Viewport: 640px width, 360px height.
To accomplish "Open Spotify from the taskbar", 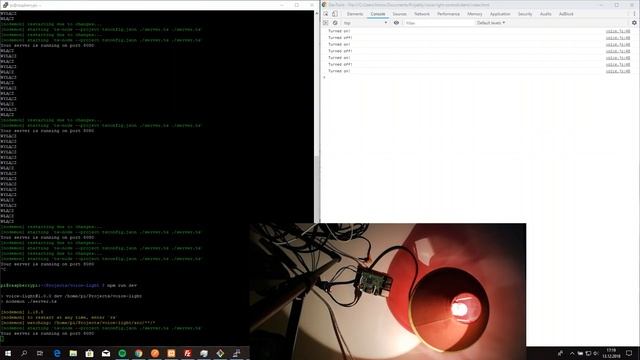I will click(122, 353).
